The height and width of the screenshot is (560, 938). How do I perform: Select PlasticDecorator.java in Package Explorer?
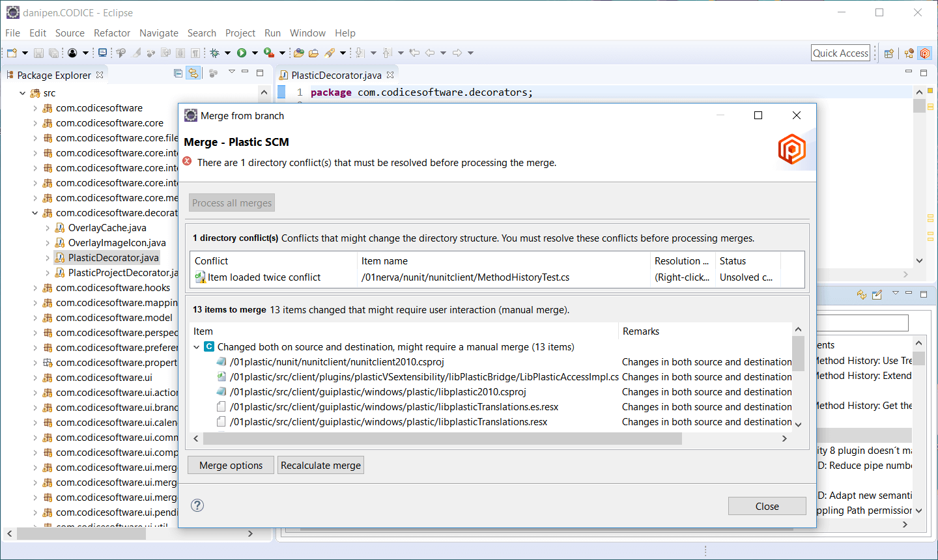(107, 258)
